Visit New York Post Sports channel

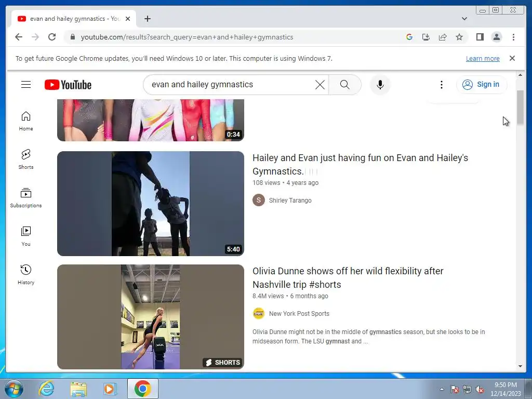tap(299, 313)
